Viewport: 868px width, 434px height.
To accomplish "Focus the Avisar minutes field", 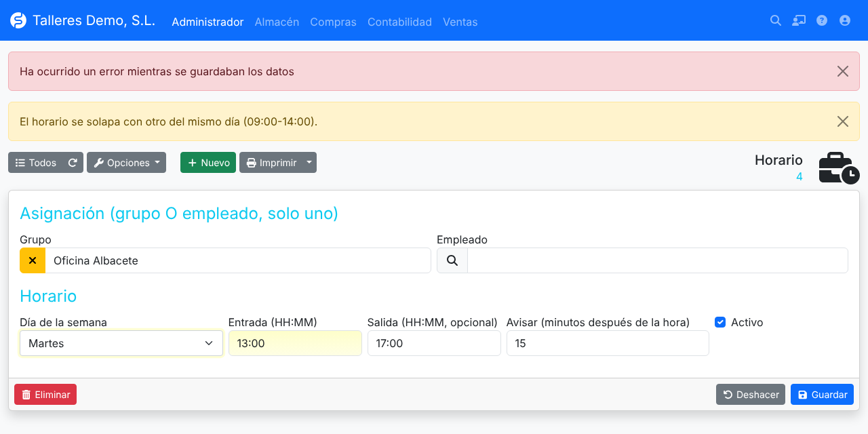I will point(608,343).
